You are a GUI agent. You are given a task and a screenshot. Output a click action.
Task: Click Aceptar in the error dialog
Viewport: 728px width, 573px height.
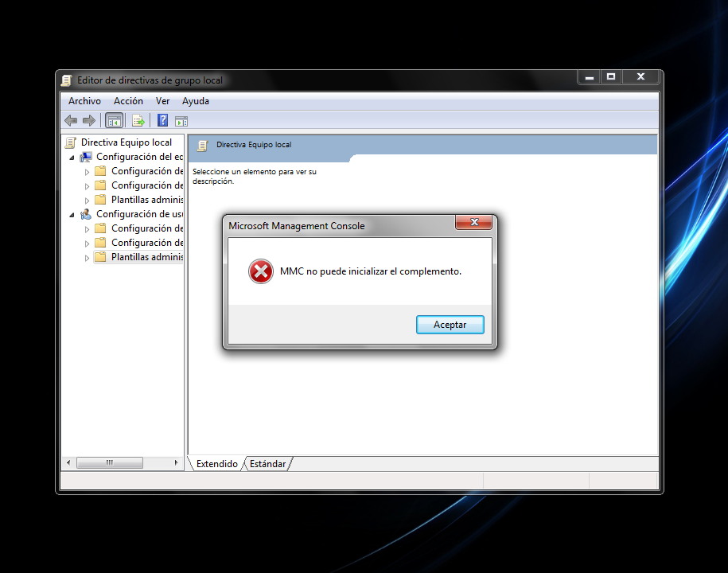[450, 325]
